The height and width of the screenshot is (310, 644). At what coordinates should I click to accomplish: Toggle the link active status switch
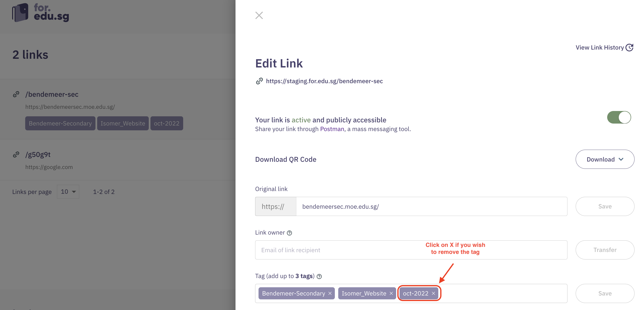point(619,117)
